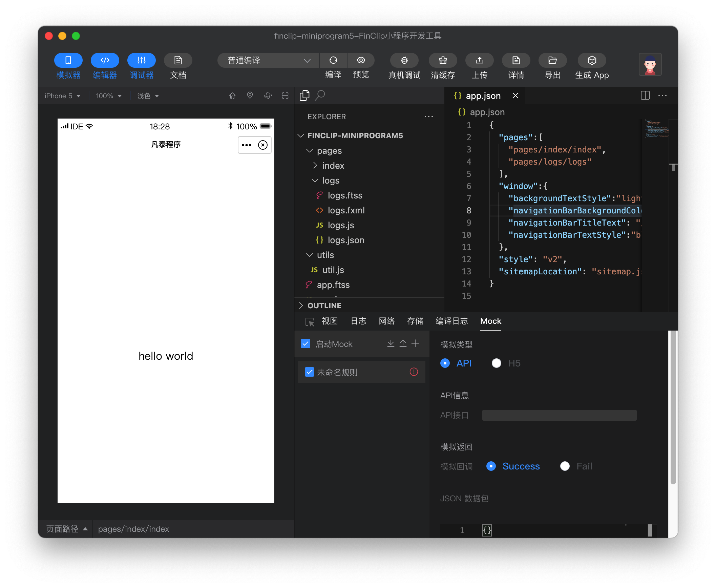
Task: Click the 清缓存 clear cache icon
Action: click(443, 60)
